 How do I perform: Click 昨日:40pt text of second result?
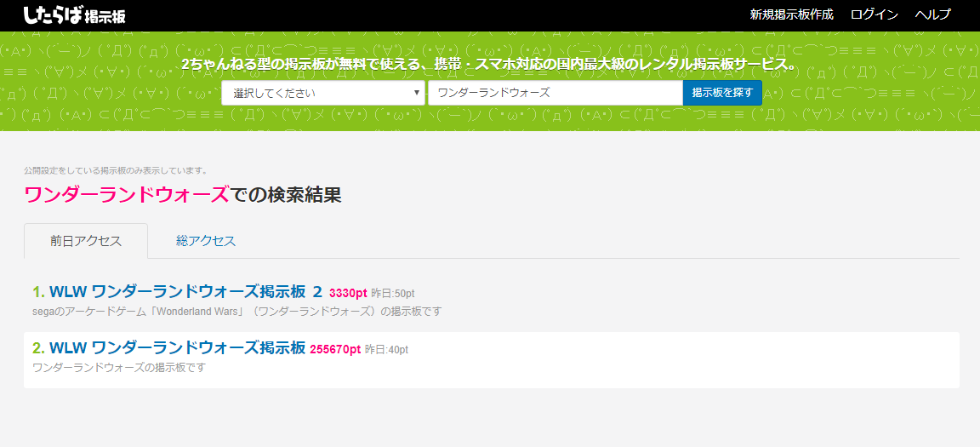point(386,349)
